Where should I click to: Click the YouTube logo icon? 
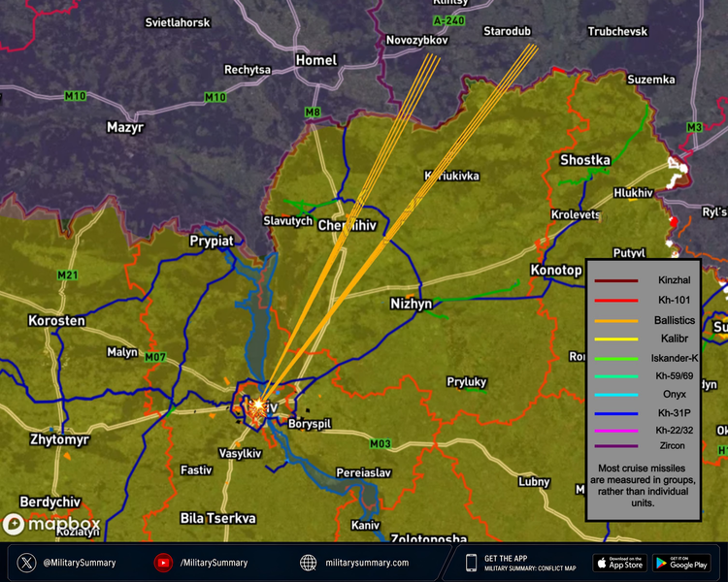163,563
